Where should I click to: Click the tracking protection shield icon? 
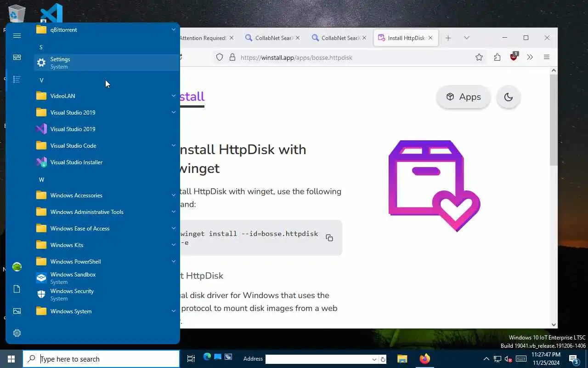[x=220, y=57]
